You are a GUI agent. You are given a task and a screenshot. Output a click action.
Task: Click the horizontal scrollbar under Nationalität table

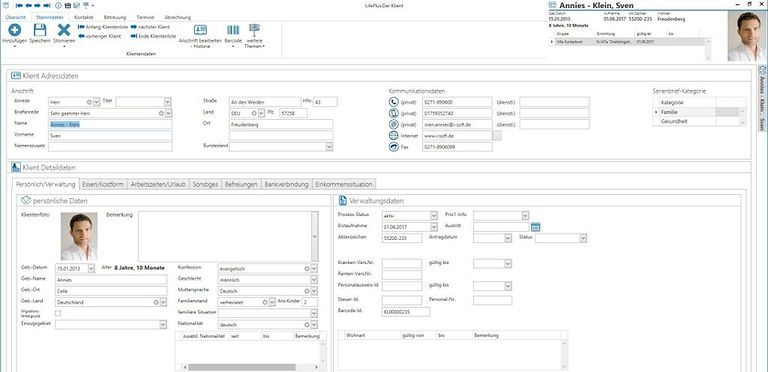[251, 367]
